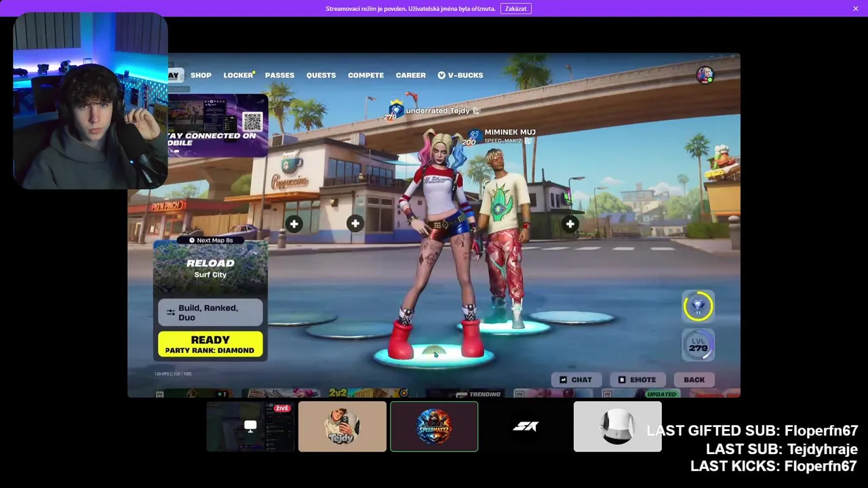Click the Zakázat button in the banner
Viewport: 868px width, 488px height.
tap(515, 9)
